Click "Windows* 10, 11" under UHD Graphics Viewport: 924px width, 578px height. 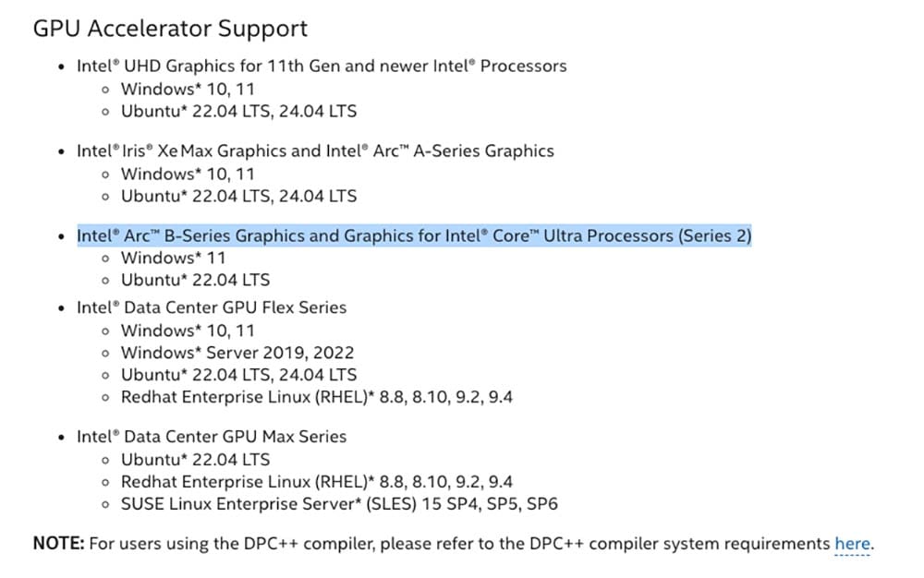point(188,89)
